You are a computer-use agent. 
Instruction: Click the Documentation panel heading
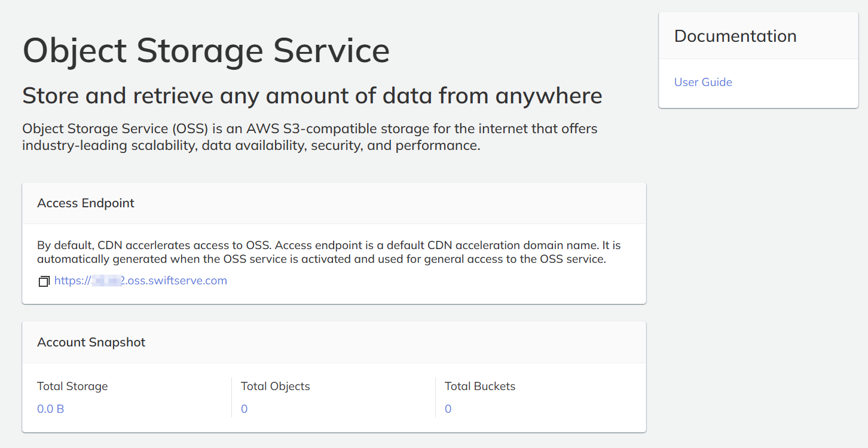735,36
